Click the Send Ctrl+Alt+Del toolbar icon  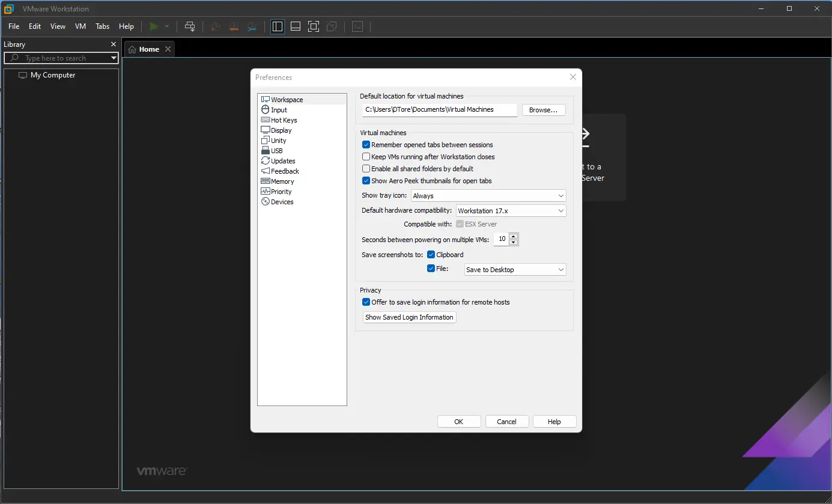coord(190,26)
